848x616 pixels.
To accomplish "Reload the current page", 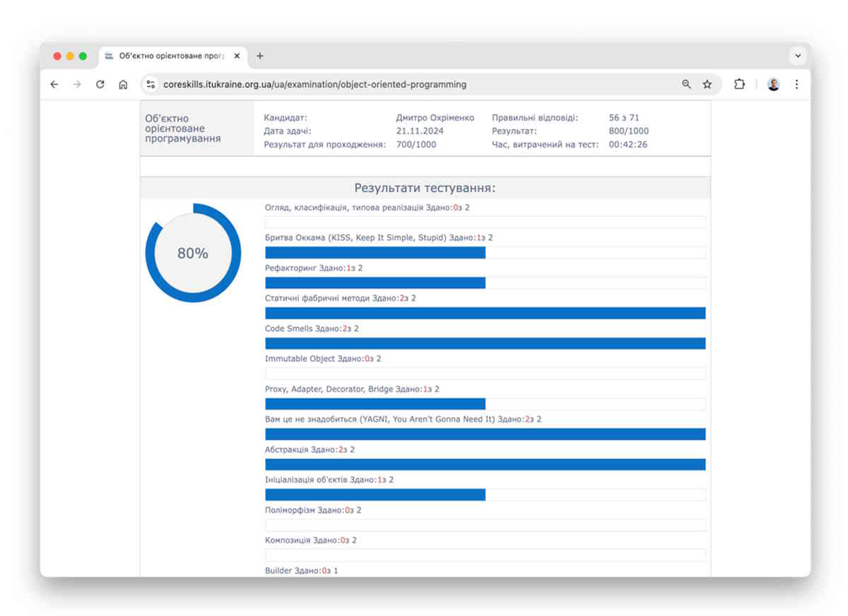I will click(100, 84).
